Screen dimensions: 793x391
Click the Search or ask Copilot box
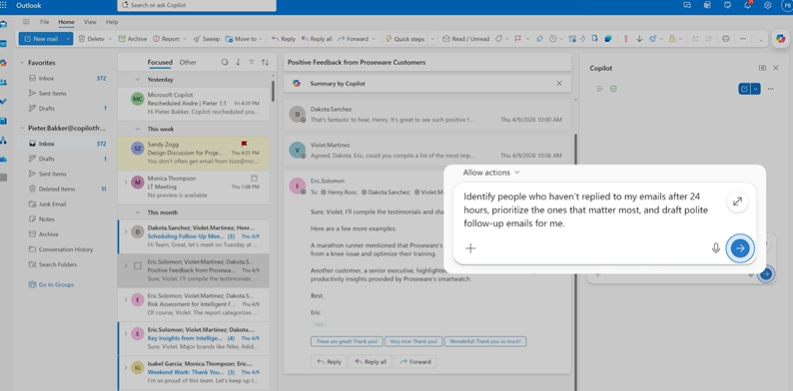(x=197, y=6)
